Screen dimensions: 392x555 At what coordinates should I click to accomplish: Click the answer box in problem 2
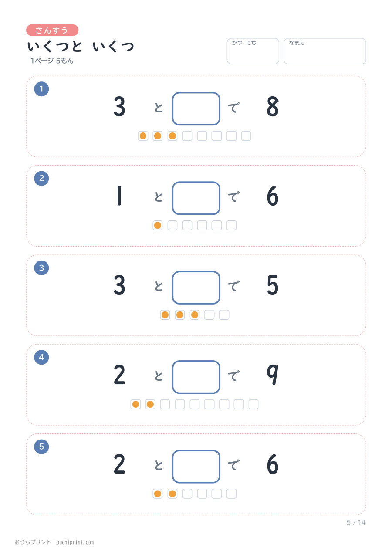click(x=196, y=198)
